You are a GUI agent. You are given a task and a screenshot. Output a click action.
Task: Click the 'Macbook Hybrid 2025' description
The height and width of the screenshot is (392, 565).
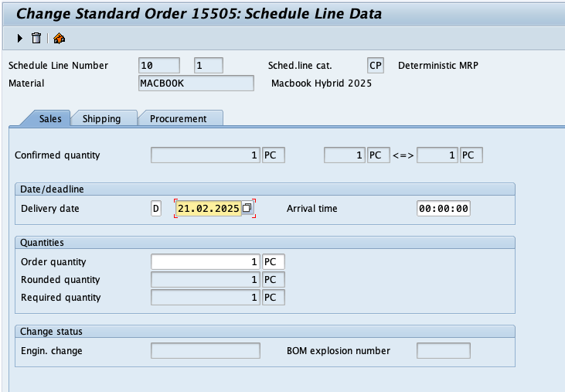point(322,84)
